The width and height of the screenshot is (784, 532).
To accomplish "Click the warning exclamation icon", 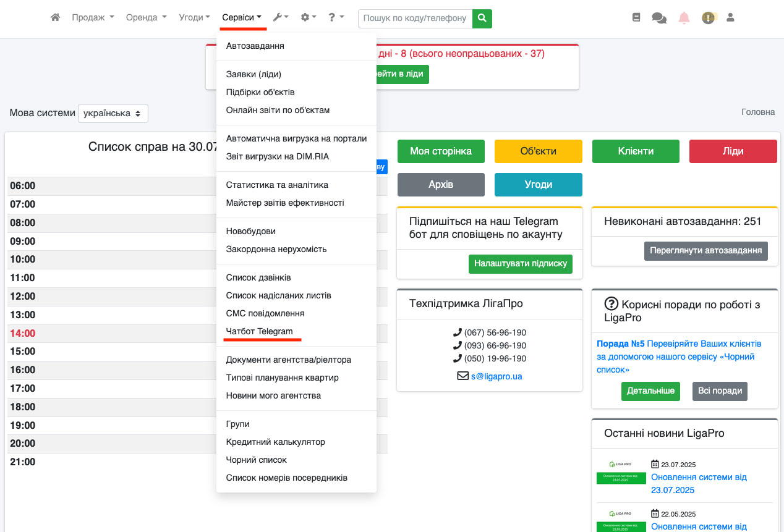I will 708,18.
